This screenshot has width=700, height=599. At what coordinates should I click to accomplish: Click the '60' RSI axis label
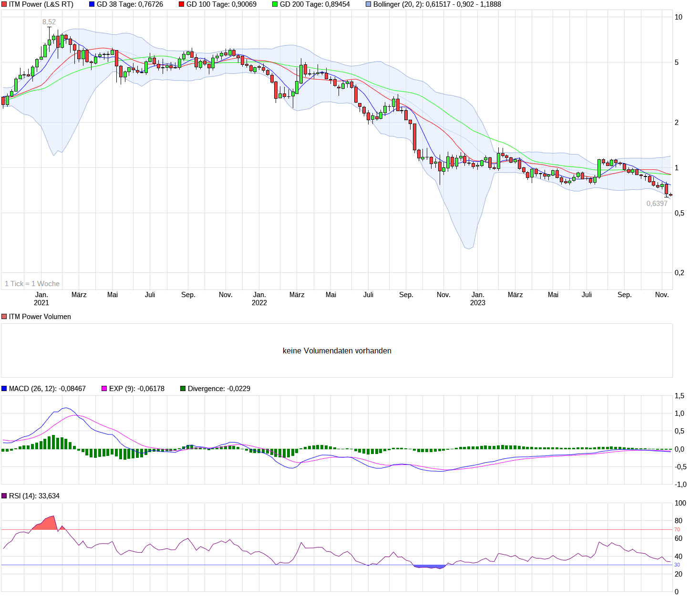coord(679,538)
